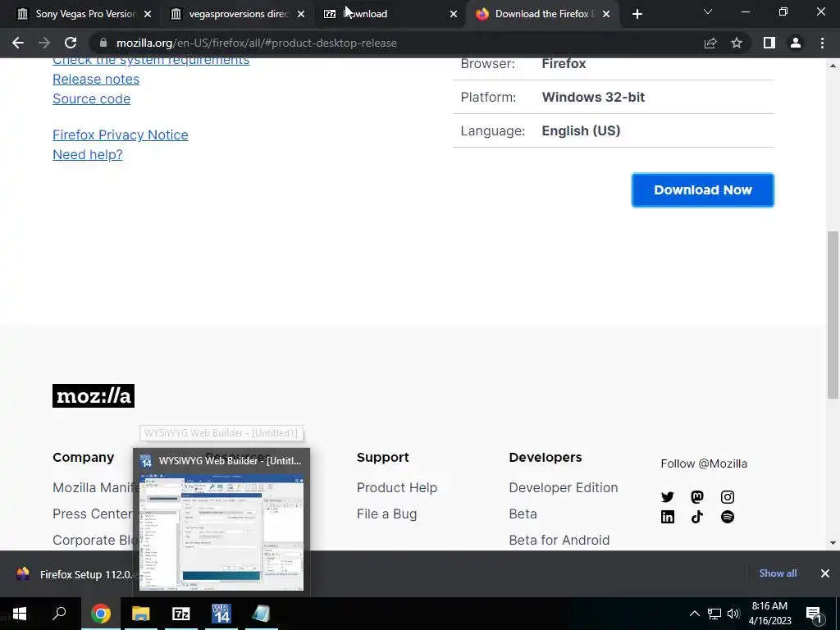Close the downloads bar
This screenshot has width=840, height=630.
[x=825, y=573]
